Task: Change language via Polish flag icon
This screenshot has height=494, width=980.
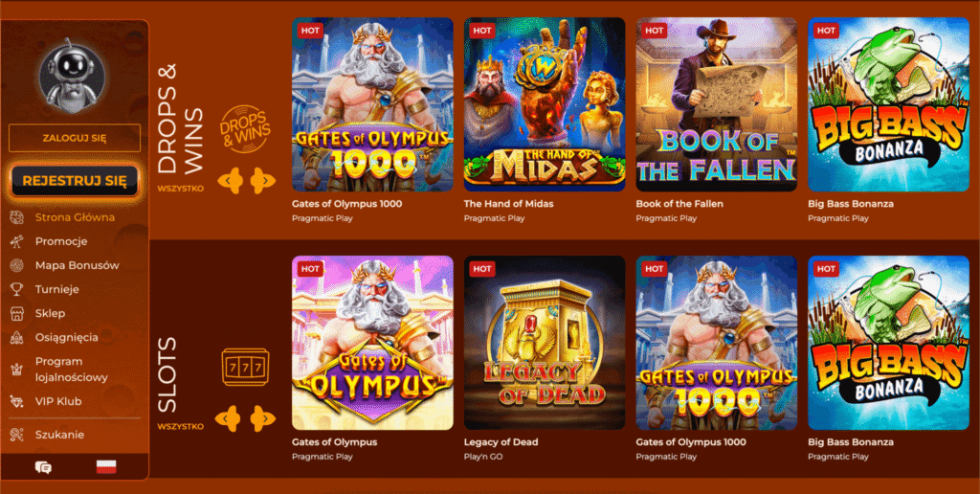Action: pyautogui.click(x=106, y=466)
